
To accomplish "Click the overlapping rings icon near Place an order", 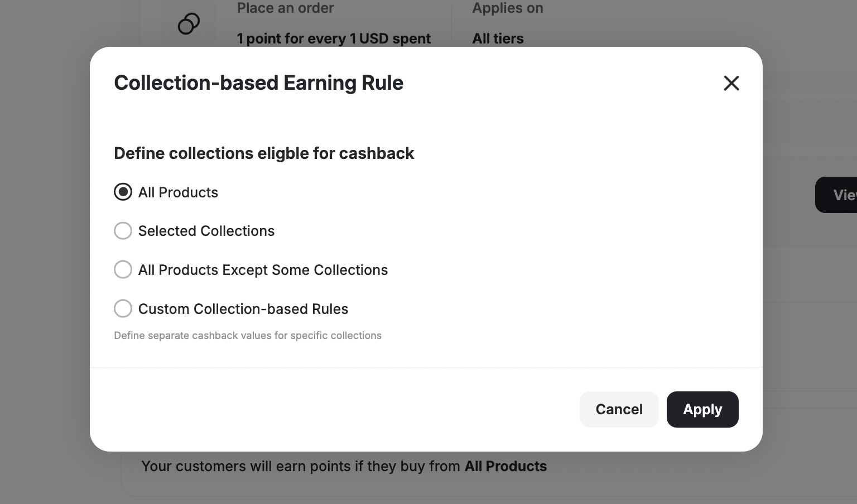I will click(x=189, y=23).
